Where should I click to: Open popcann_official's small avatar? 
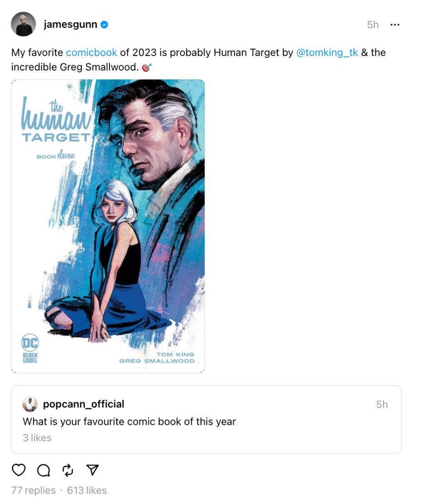(x=30, y=404)
